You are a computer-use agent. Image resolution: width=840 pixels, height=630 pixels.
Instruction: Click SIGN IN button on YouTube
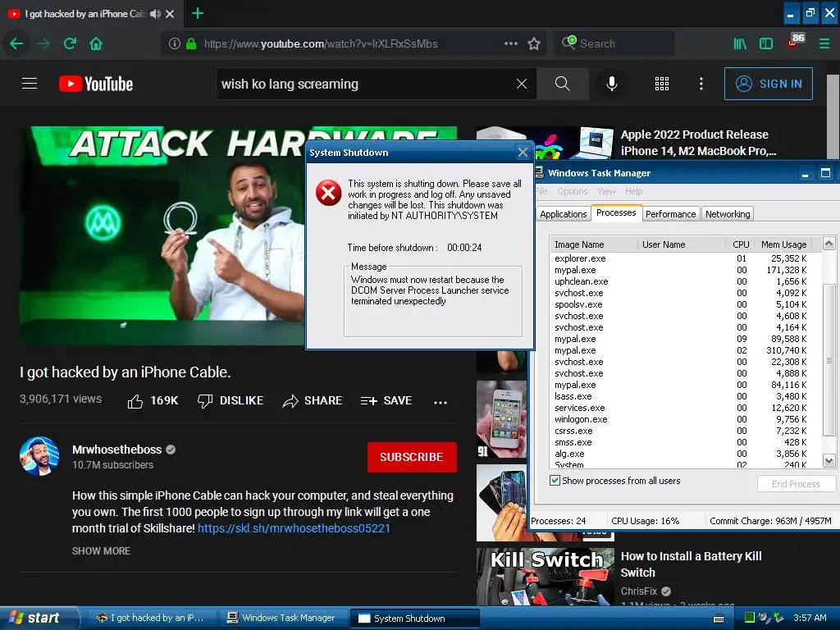click(x=768, y=84)
